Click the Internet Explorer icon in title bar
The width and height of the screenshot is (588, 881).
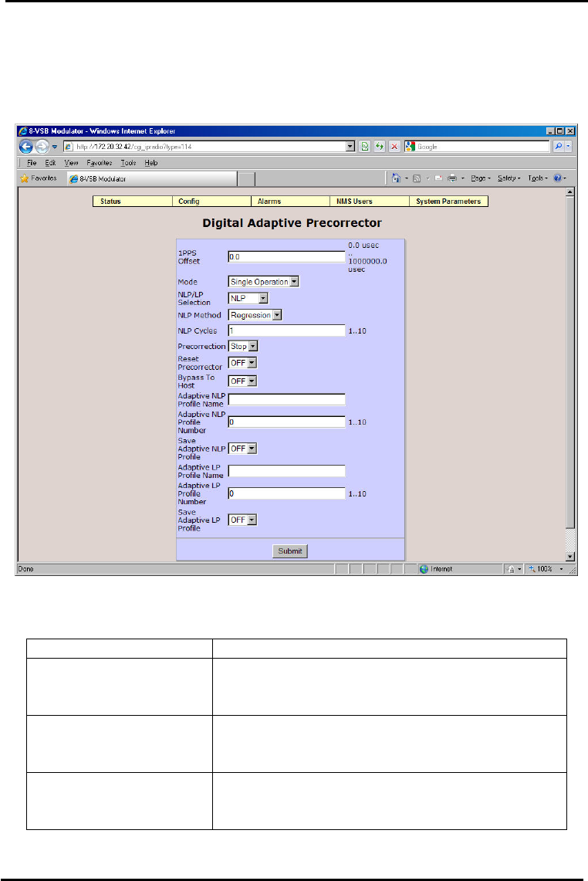pyautogui.click(x=23, y=131)
